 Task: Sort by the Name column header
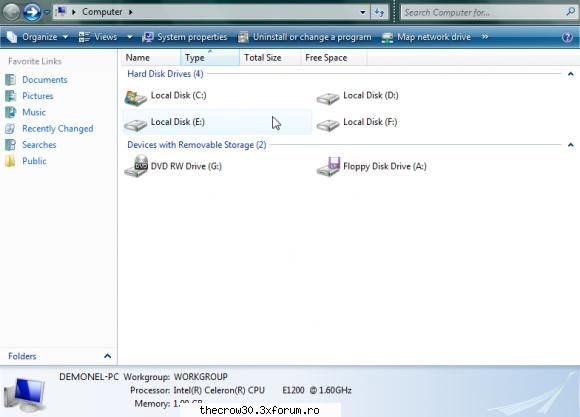151,58
